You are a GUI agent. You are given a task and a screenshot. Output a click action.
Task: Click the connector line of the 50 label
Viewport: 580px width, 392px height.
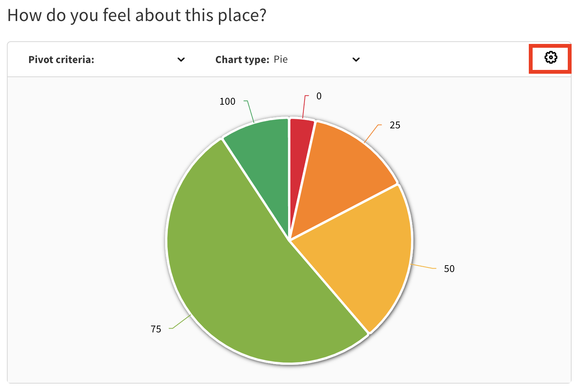click(x=423, y=267)
